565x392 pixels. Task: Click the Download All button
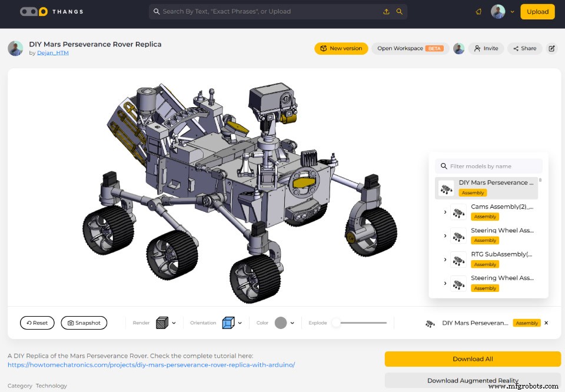click(473, 358)
